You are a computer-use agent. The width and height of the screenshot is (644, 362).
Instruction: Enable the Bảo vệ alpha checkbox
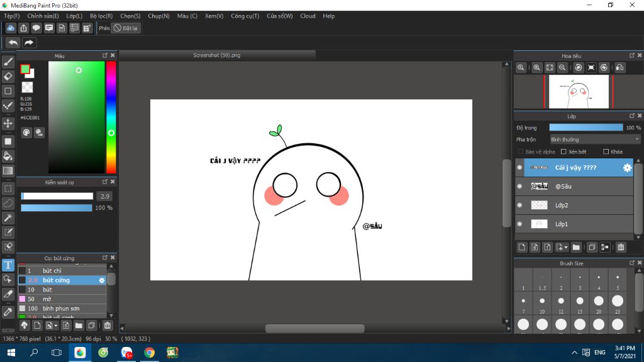pyautogui.click(x=521, y=152)
